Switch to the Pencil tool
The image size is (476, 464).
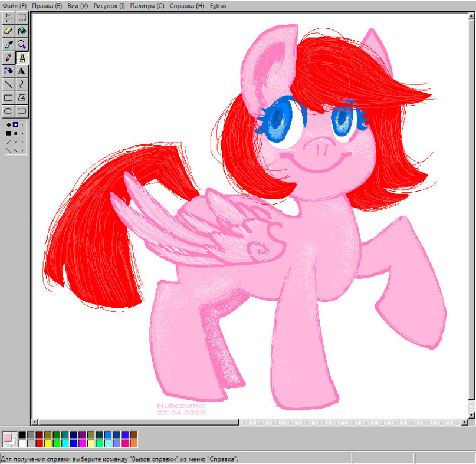(x=8, y=58)
